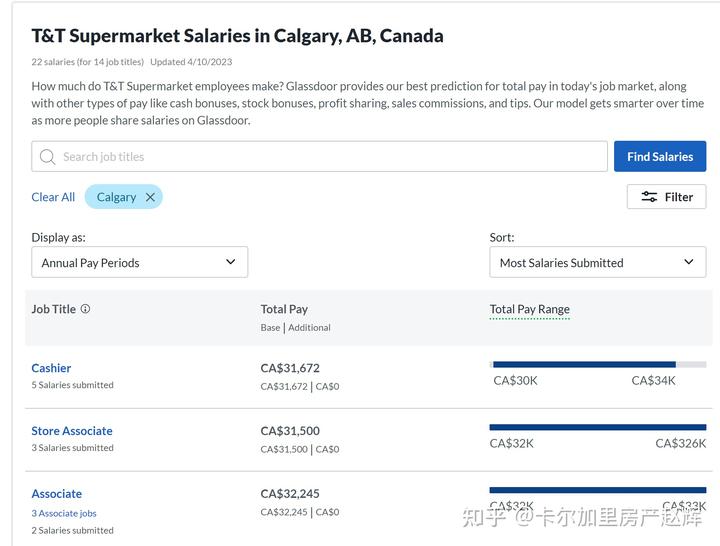The width and height of the screenshot is (720, 546).
Task: Open the Associate job title link
Action: (x=57, y=494)
